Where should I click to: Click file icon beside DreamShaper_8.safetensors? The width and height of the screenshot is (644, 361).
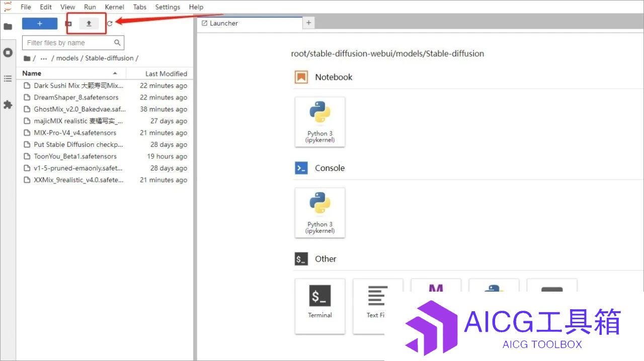[x=27, y=98]
